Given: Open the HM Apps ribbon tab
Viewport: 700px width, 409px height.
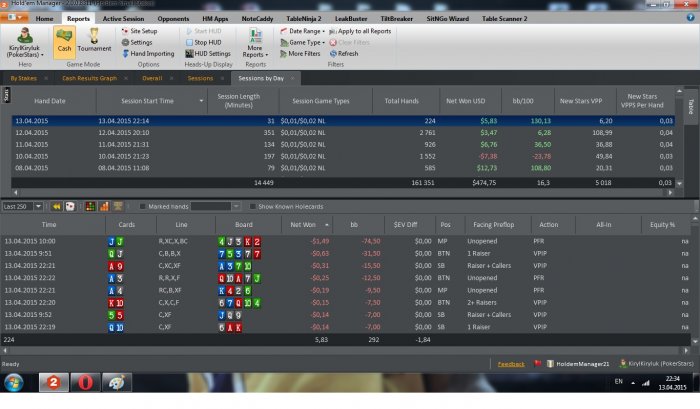Looking at the screenshot, I should (x=215, y=19).
